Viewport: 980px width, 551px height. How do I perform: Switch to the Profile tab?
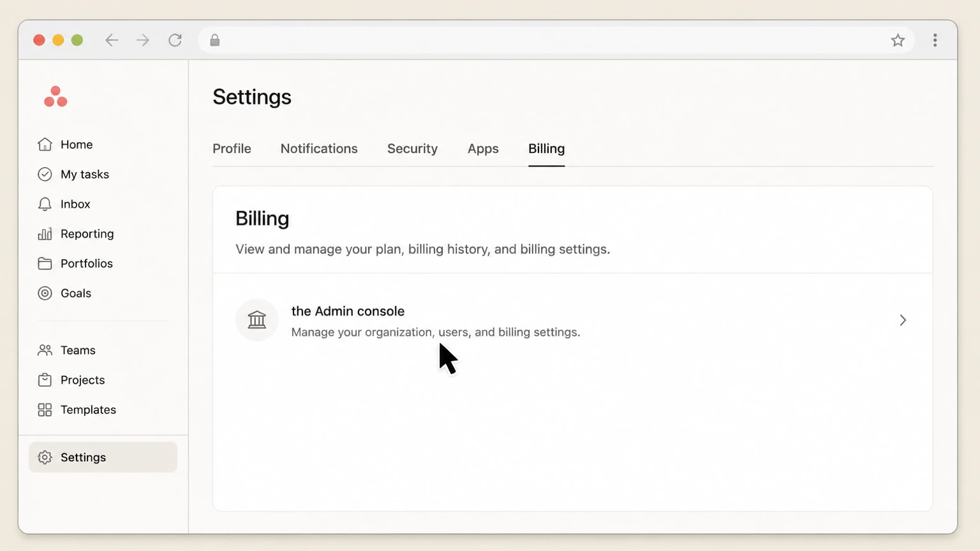[x=232, y=149]
